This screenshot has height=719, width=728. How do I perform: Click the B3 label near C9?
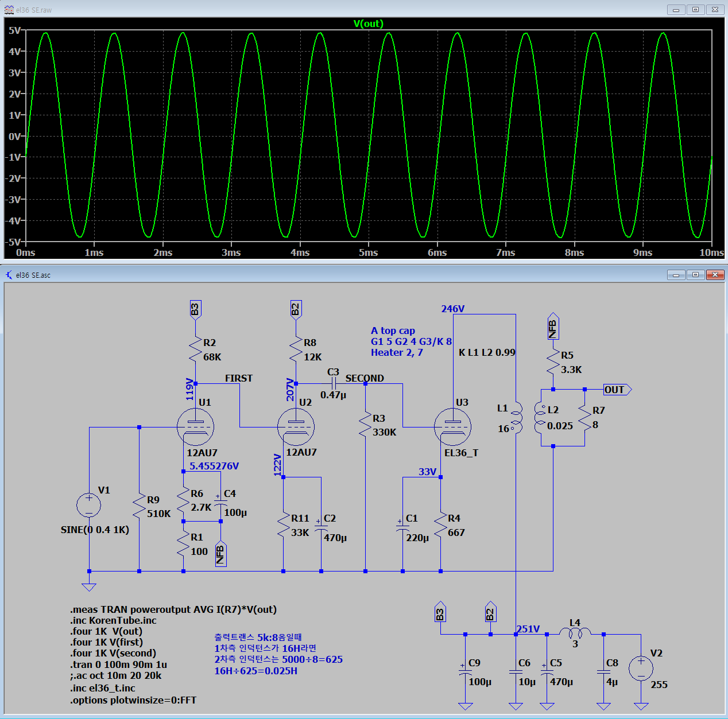tap(440, 612)
